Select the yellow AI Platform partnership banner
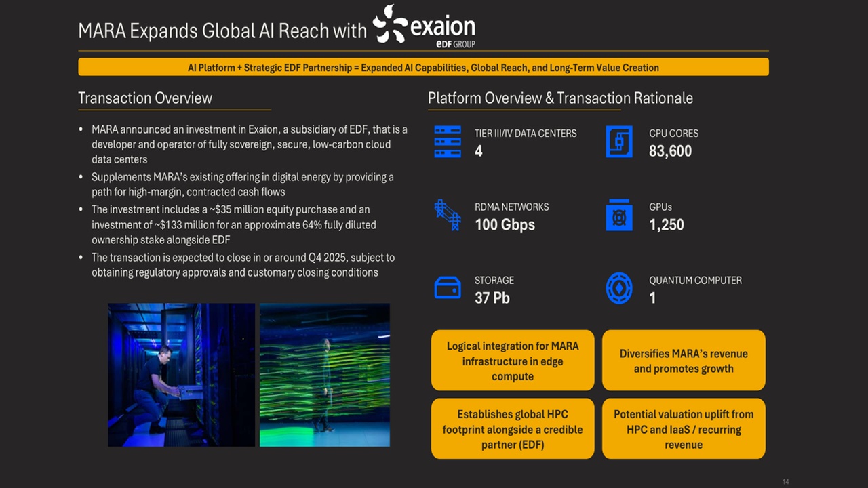Image resolution: width=868 pixels, height=488 pixels. (423, 67)
